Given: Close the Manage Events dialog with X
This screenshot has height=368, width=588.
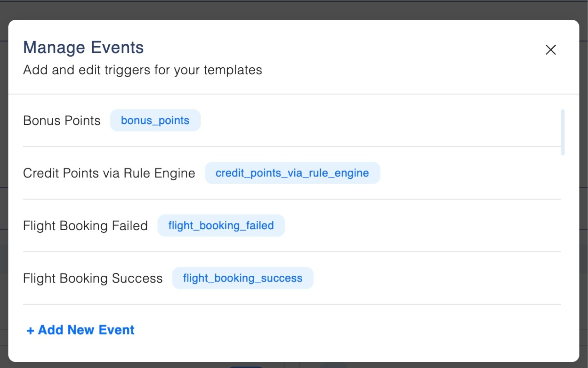Looking at the screenshot, I should click(x=551, y=50).
